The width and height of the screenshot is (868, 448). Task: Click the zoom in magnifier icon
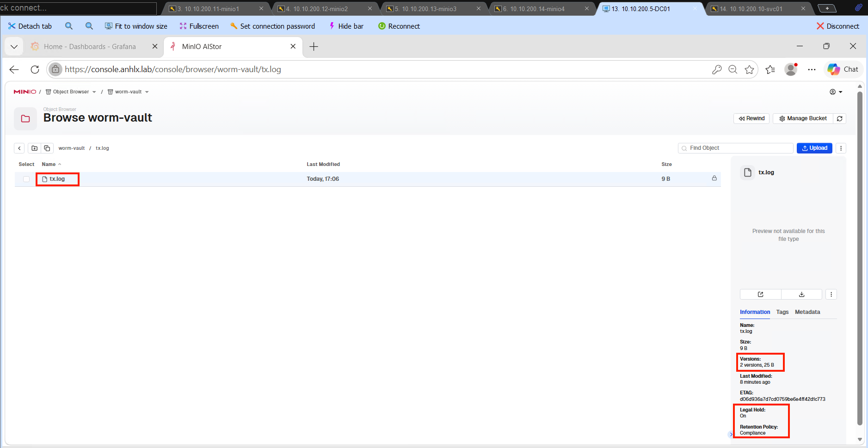pyautogui.click(x=69, y=26)
